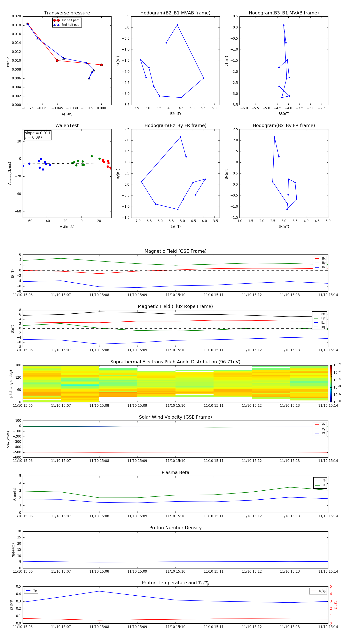Click the 'slope = 0.011' annotation
Viewport: 351px width, 644px height.
point(37,133)
